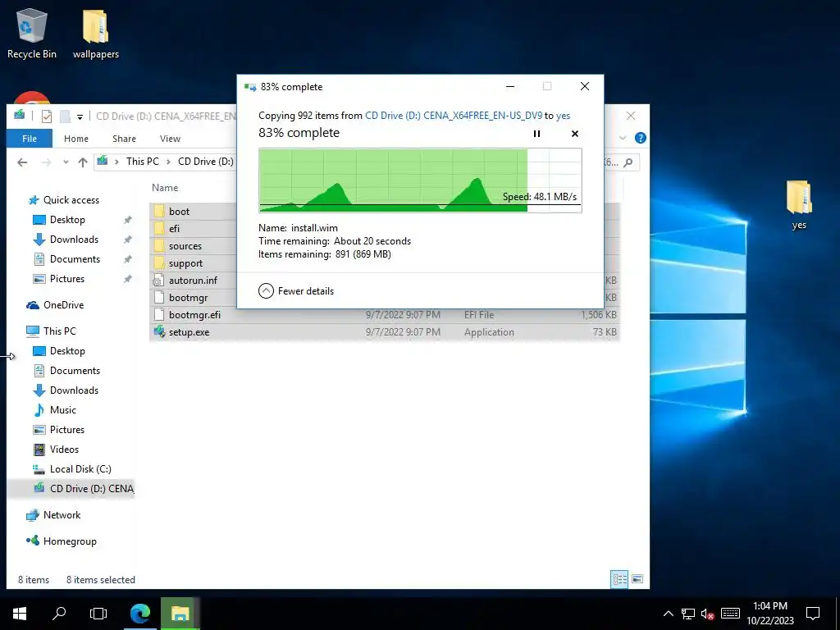Open Music under This PC
840x630 pixels.
[x=62, y=410]
